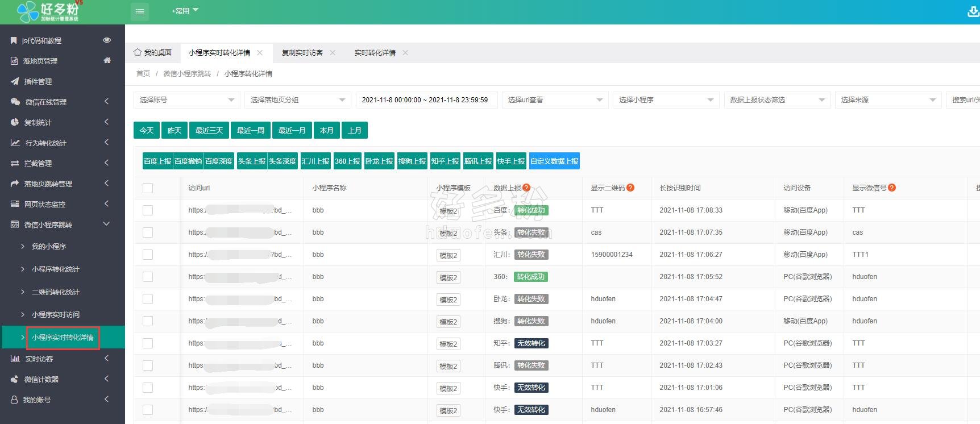The height and width of the screenshot is (424, 980).
Task: Click the eye icon beside js代码和教程
Action: coord(107,40)
